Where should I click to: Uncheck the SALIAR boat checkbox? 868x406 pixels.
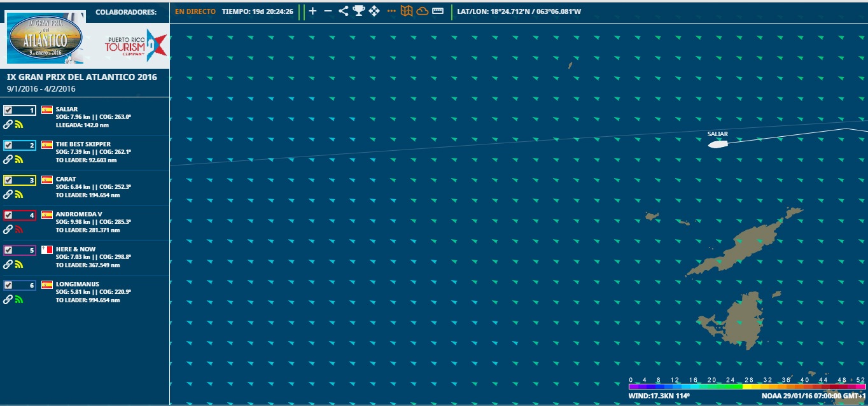coord(8,110)
